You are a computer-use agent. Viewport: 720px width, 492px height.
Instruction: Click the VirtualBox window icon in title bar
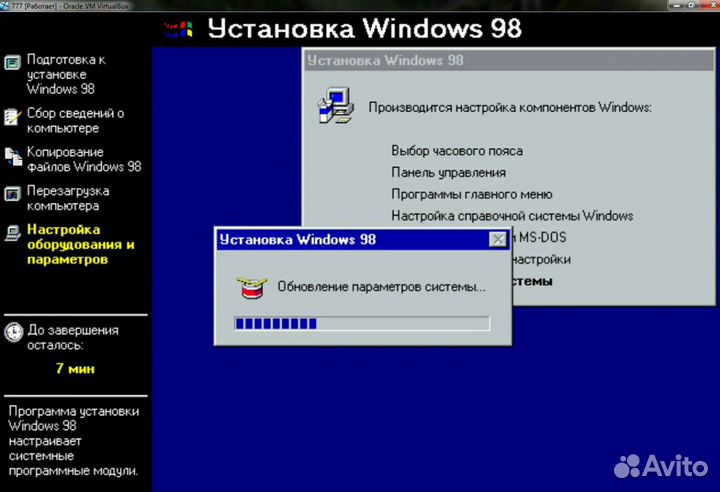(5, 6)
